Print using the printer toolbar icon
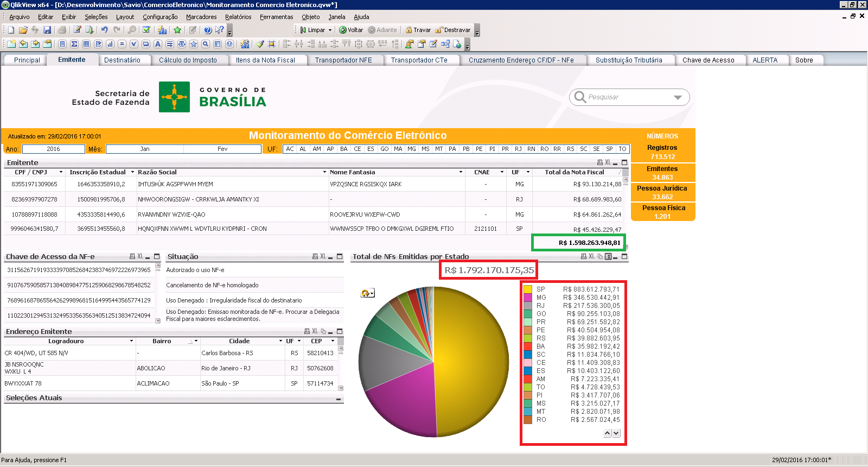Screen dimensions: 868x467 [x=62, y=30]
